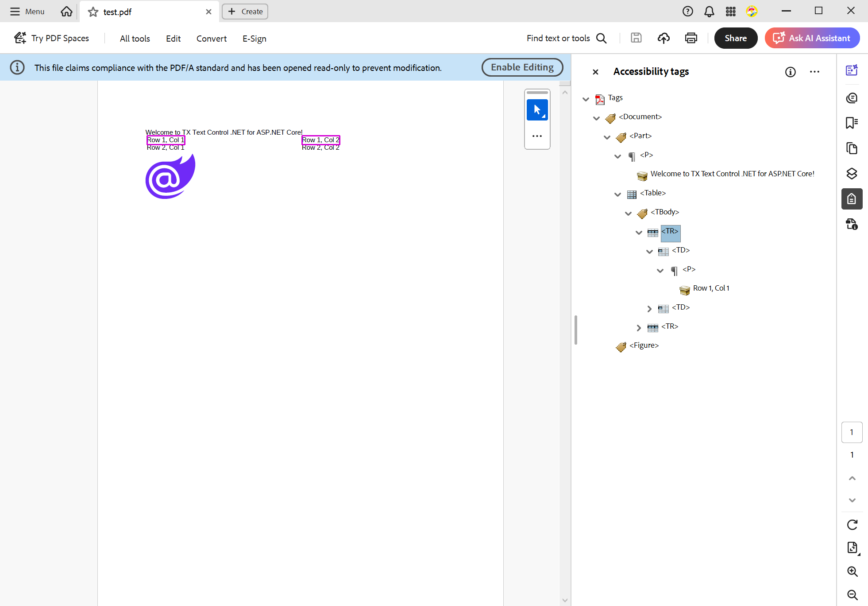The image size is (868, 606).
Task: Click the Print document icon
Action: pos(691,38)
